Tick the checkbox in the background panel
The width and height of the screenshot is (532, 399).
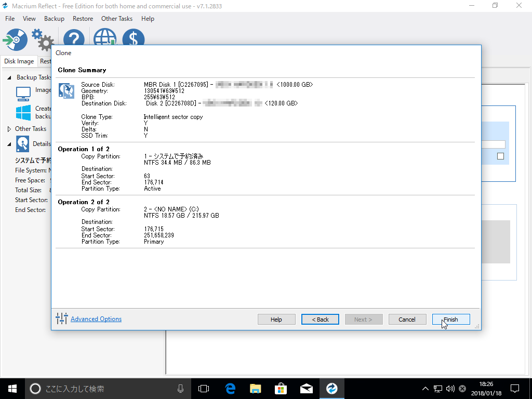click(x=500, y=156)
